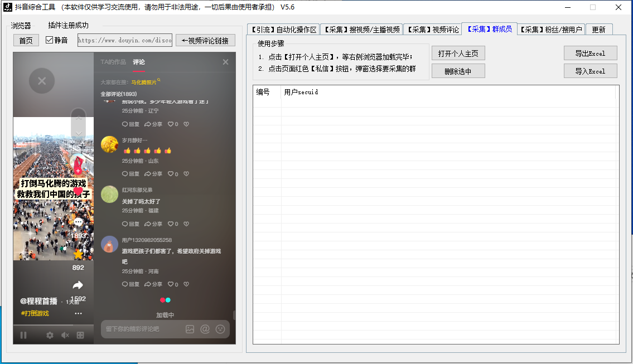This screenshot has height=364, width=633.
Task: Close the video with the round X button
Action: click(x=42, y=81)
